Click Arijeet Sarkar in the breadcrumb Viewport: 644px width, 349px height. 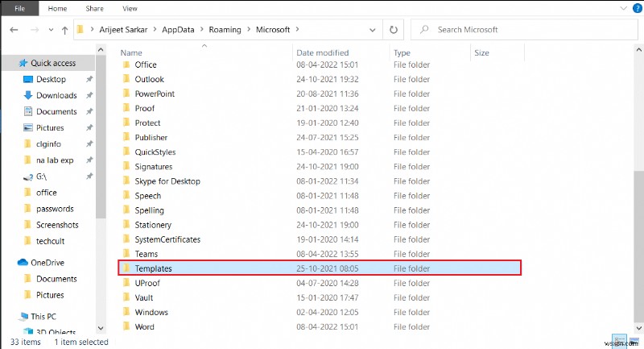pyautogui.click(x=123, y=30)
